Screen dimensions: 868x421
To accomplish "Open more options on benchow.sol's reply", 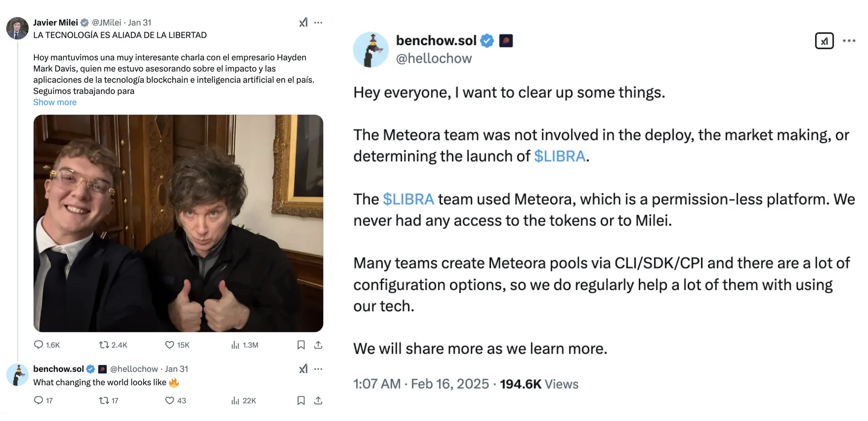I will coord(318,369).
